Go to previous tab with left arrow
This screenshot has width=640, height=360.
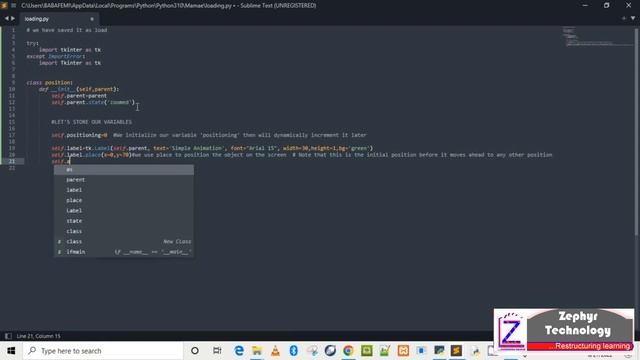click(x=7, y=18)
